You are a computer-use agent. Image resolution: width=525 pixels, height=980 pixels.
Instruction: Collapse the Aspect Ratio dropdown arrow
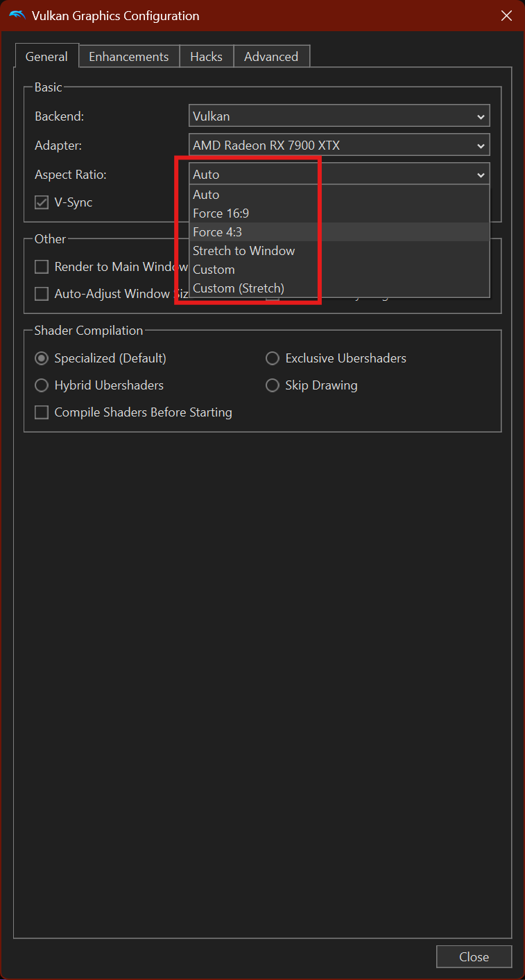(481, 175)
